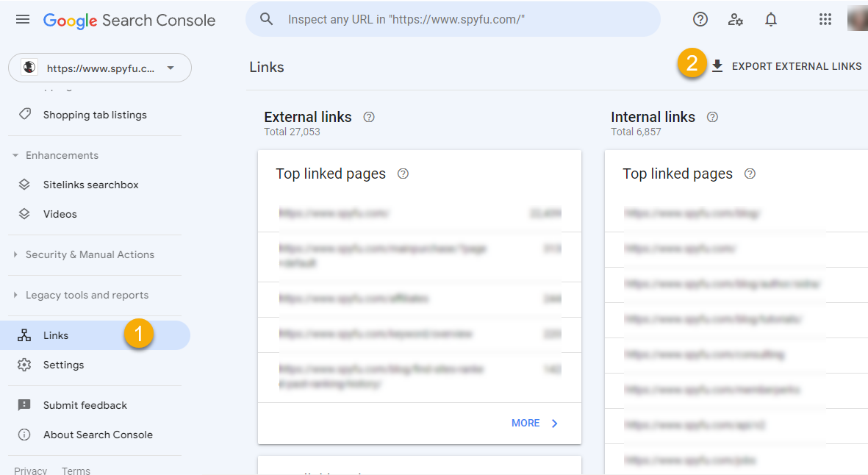Open the notifications bell
Screen dimensions: 868x475
(770, 20)
